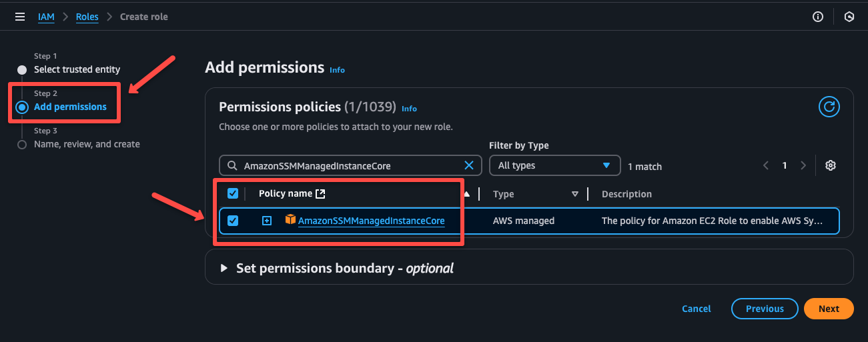Click the Previous button
The width and height of the screenshot is (868, 342).
point(765,309)
